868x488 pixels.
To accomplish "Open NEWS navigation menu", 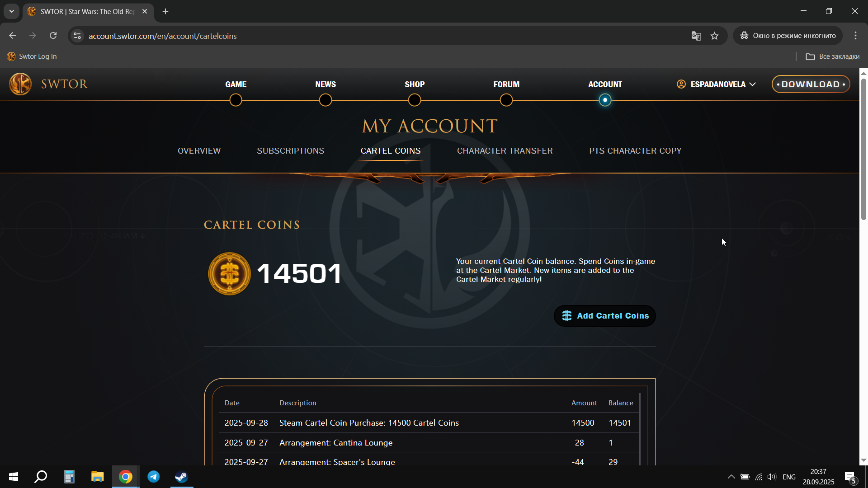I will pos(325,84).
